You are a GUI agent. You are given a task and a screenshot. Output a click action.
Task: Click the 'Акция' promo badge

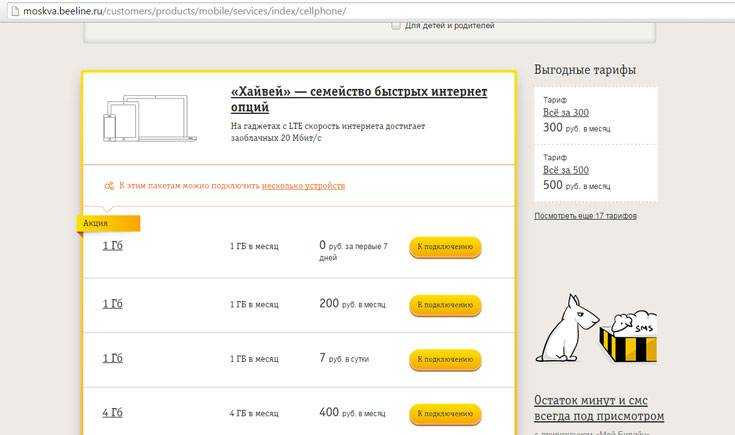coord(108,224)
